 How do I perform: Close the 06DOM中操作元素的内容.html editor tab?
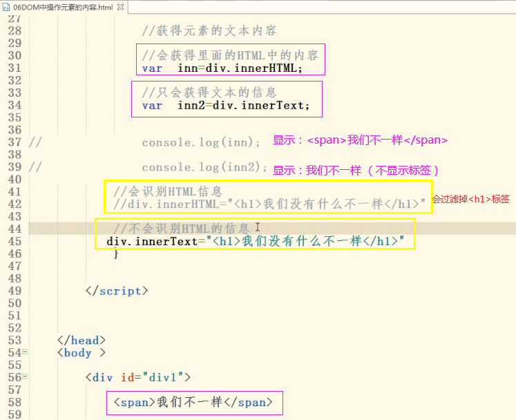(x=121, y=7)
